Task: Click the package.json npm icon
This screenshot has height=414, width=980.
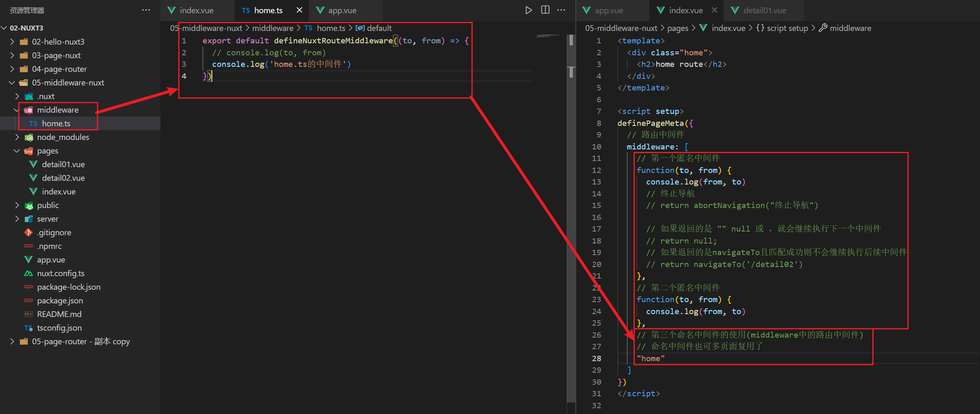Action: coord(28,300)
